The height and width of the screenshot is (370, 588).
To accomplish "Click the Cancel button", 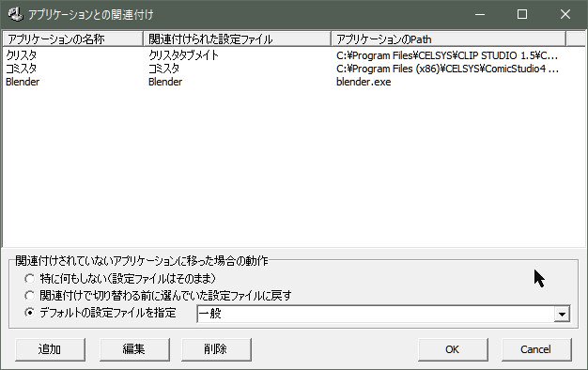I will [536, 349].
